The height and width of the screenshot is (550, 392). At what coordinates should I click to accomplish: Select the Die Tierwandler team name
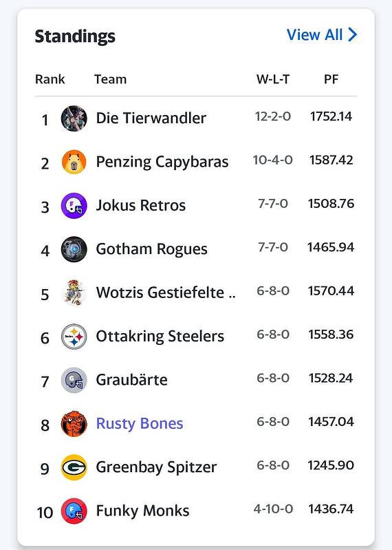(x=151, y=118)
